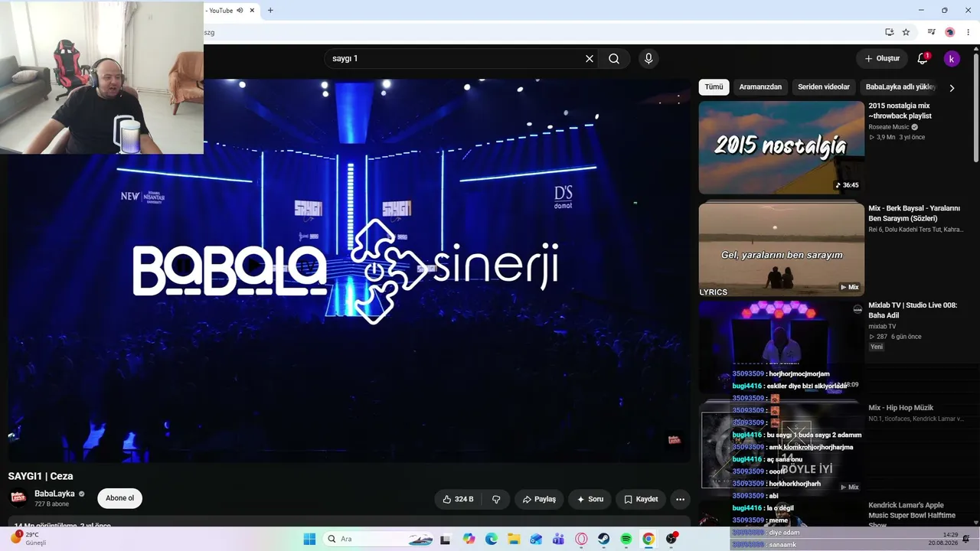
Task: Open Windows Start menu
Action: pyautogui.click(x=309, y=539)
